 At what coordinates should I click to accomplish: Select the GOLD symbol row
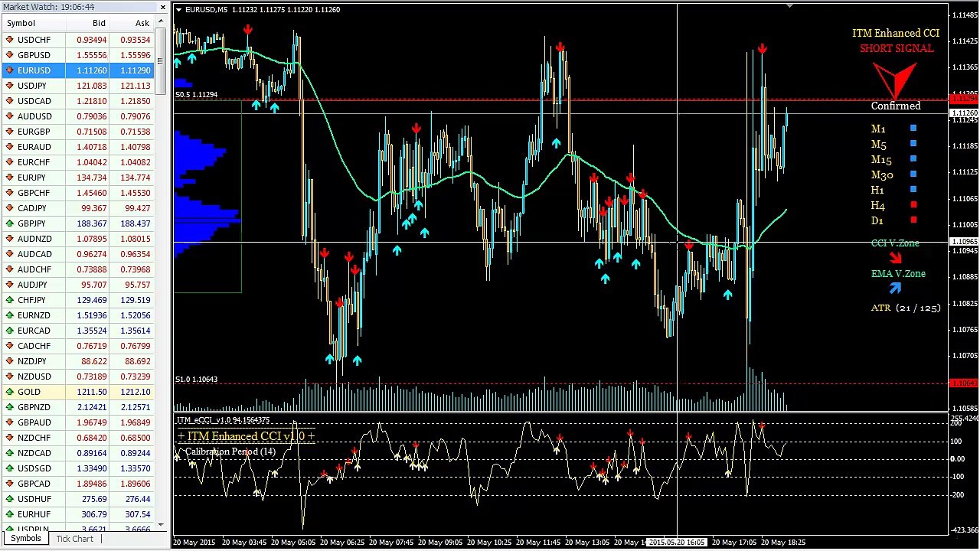point(77,392)
